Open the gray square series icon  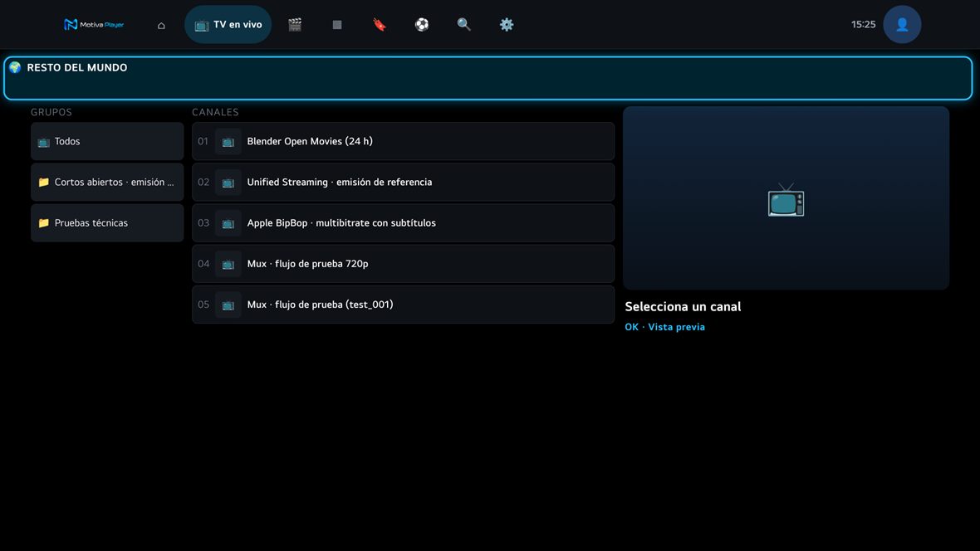pyautogui.click(x=337, y=24)
